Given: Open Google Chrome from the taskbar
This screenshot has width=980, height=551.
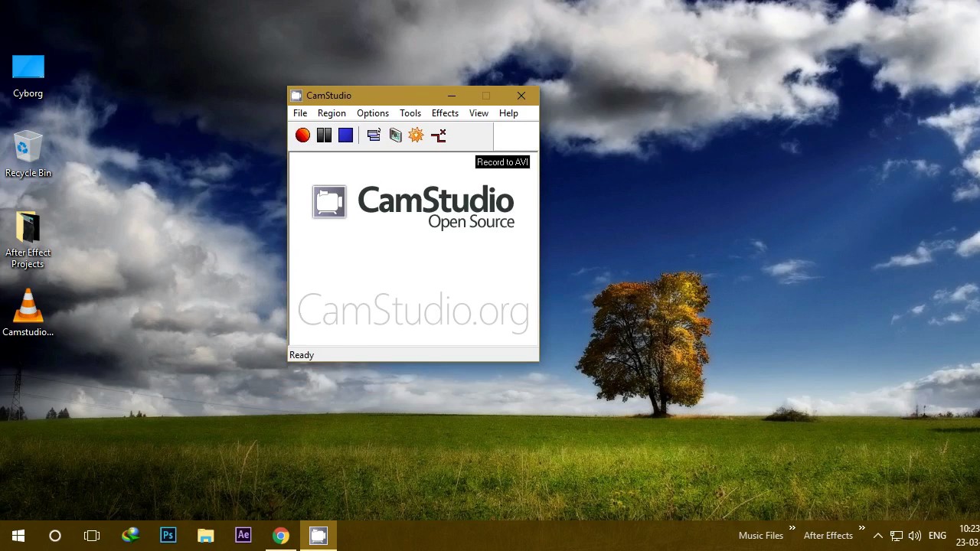Looking at the screenshot, I should [x=281, y=536].
